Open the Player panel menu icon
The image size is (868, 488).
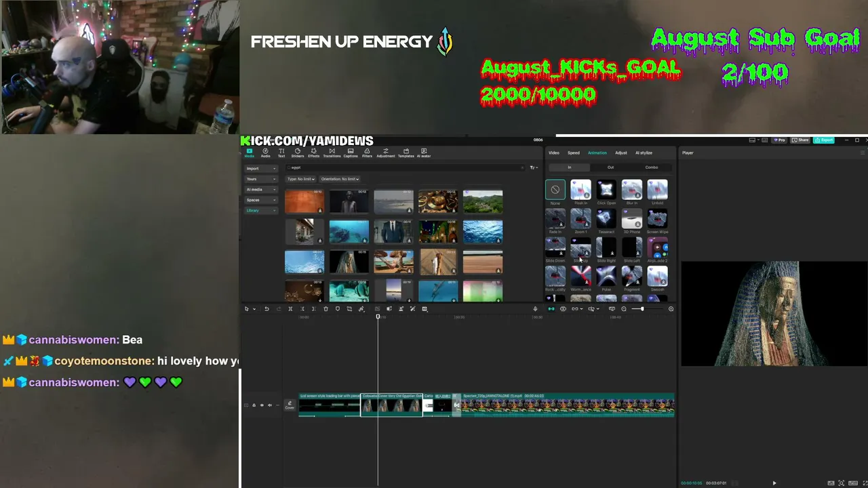pyautogui.click(x=863, y=152)
